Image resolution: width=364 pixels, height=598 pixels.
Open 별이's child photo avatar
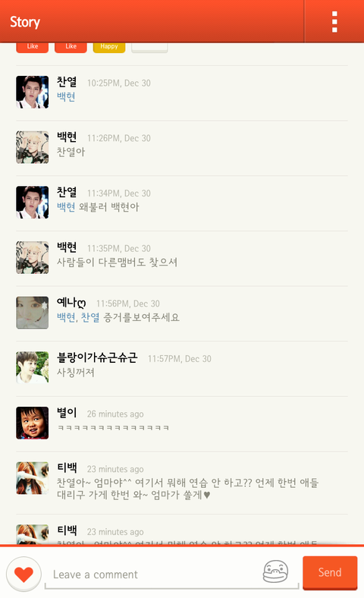pos(33,423)
